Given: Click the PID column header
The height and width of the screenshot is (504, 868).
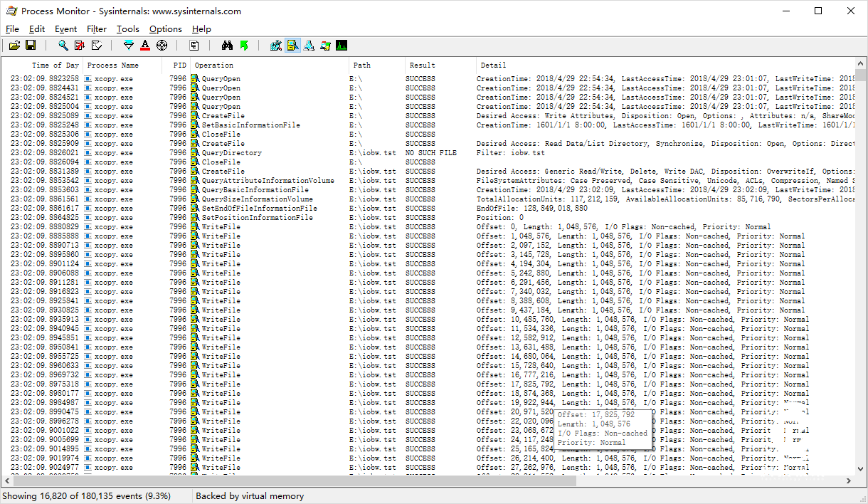Looking at the screenshot, I should point(176,65).
